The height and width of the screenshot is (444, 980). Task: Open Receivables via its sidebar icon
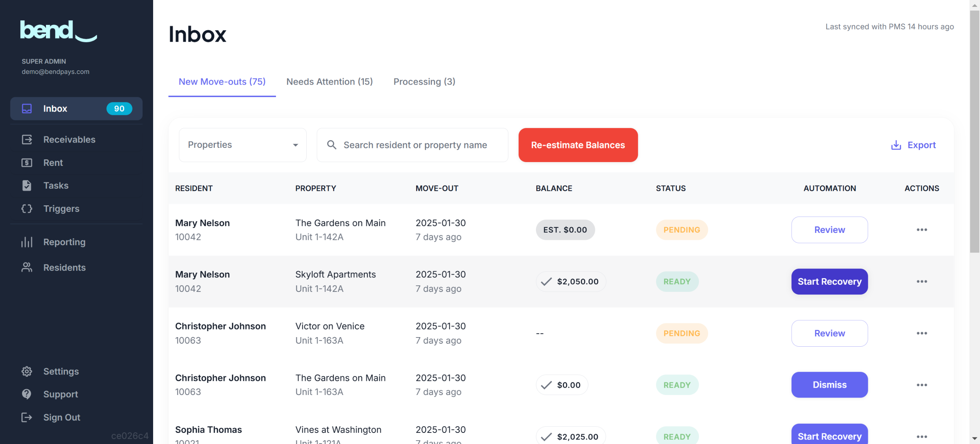click(x=27, y=139)
